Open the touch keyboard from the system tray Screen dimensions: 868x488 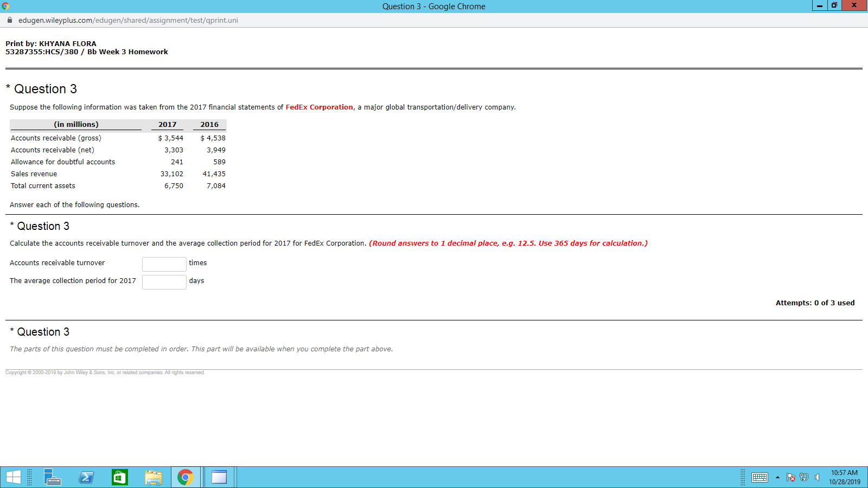click(759, 477)
